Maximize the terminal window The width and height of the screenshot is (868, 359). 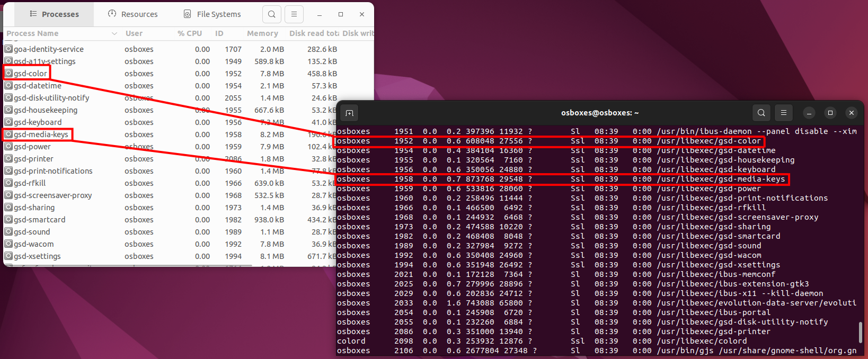coord(830,113)
